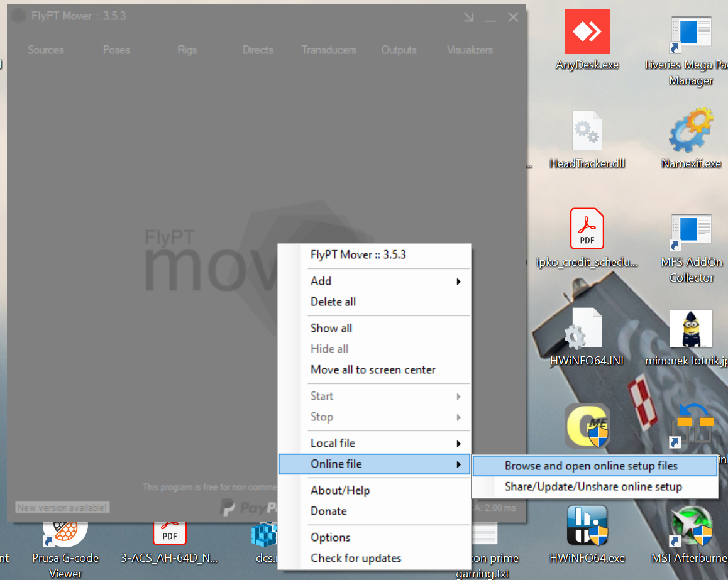728x580 pixels.
Task: Switch to the Rigs tab
Action: tap(187, 50)
